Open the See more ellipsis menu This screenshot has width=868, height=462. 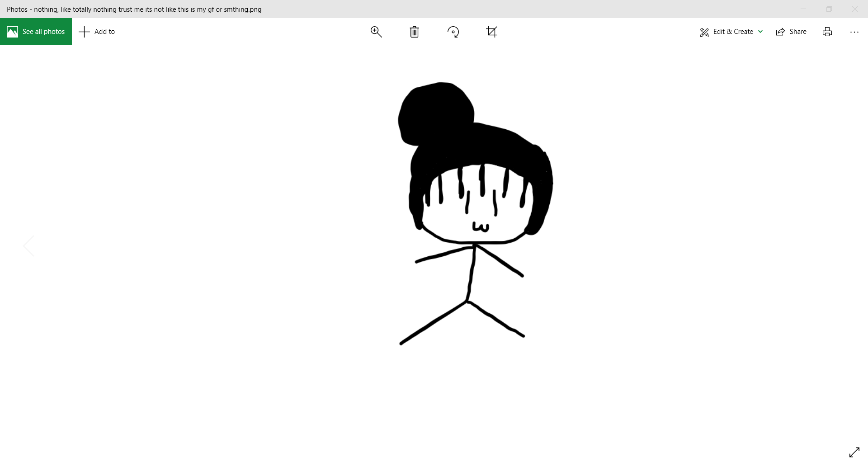pos(854,32)
